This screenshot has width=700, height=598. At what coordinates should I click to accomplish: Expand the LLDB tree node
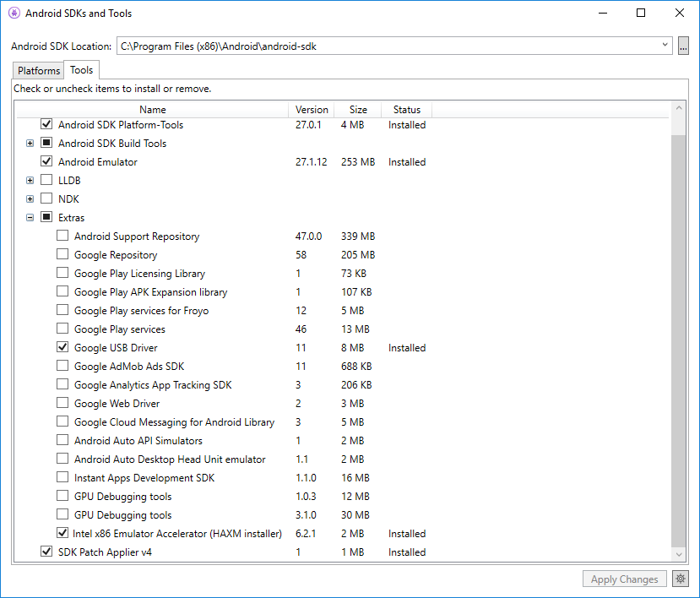tap(30, 181)
